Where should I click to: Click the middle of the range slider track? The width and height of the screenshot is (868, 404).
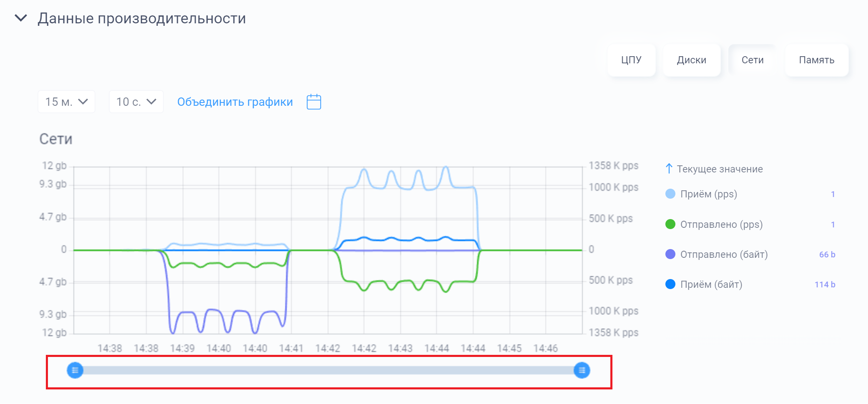coord(329,370)
